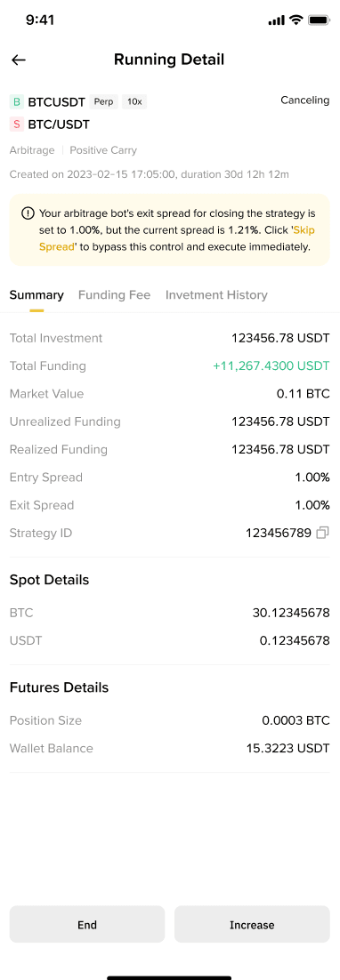Tap the Increase button
Image resolution: width=340 pixels, height=980 pixels.
(x=252, y=924)
